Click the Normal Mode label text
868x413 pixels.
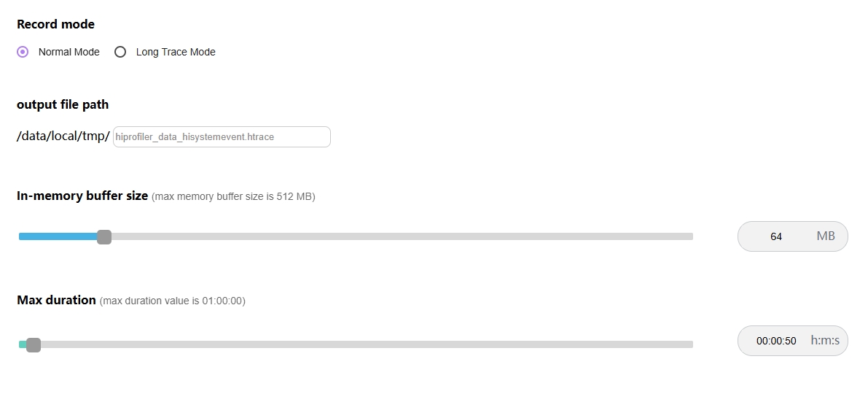click(69, 53)
